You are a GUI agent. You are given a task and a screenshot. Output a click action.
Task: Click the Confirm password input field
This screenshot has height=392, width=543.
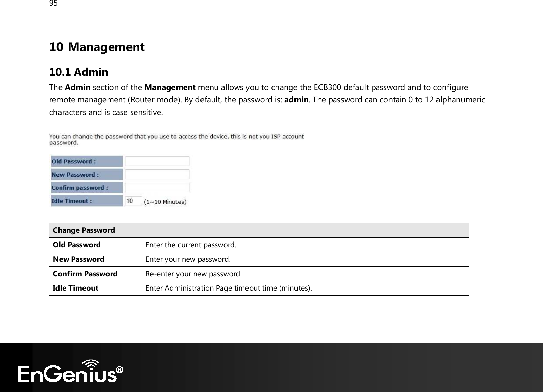click(157, 188)
